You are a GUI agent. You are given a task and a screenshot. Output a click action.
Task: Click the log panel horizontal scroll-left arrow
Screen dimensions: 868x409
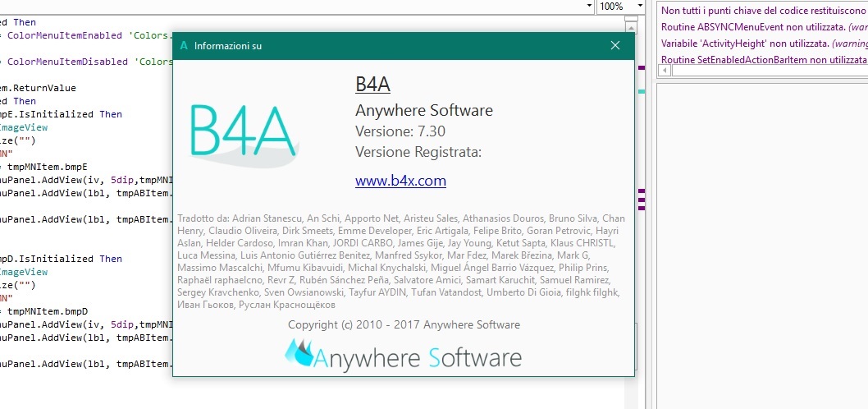665,71
